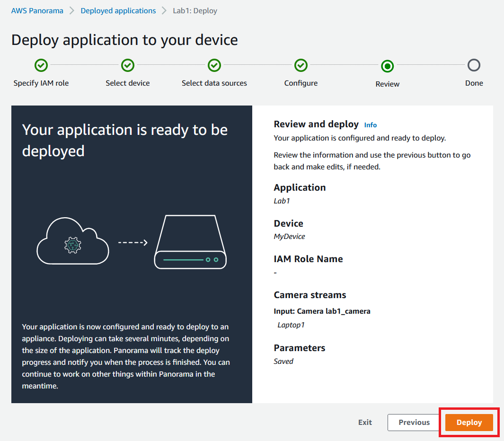The image size is (504, 441).
Task: Click the appliance device illustration
Action: 190,242
